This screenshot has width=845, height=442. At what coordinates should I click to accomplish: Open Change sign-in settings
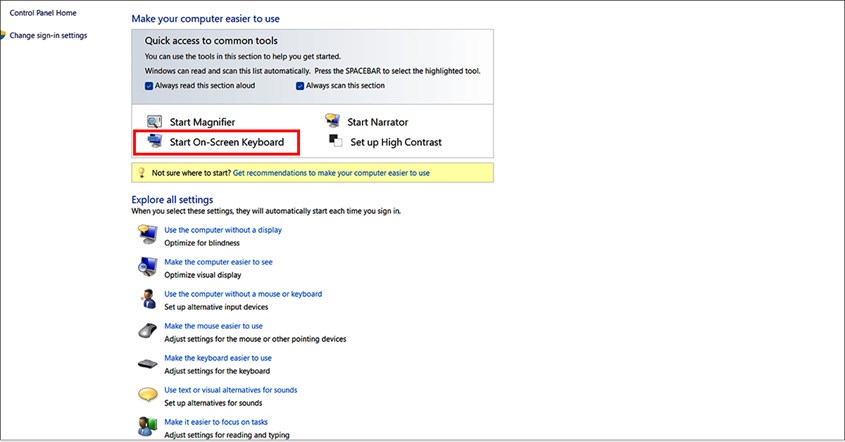coord(49,36)
